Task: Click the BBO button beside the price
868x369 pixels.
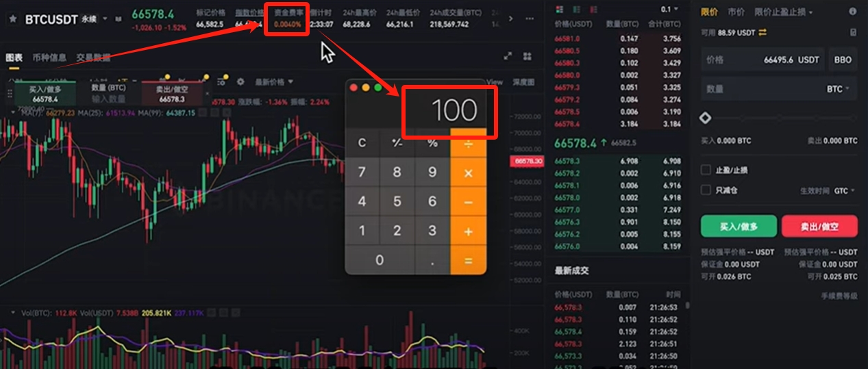Action: pyautogui.click(x=843, y=60)
